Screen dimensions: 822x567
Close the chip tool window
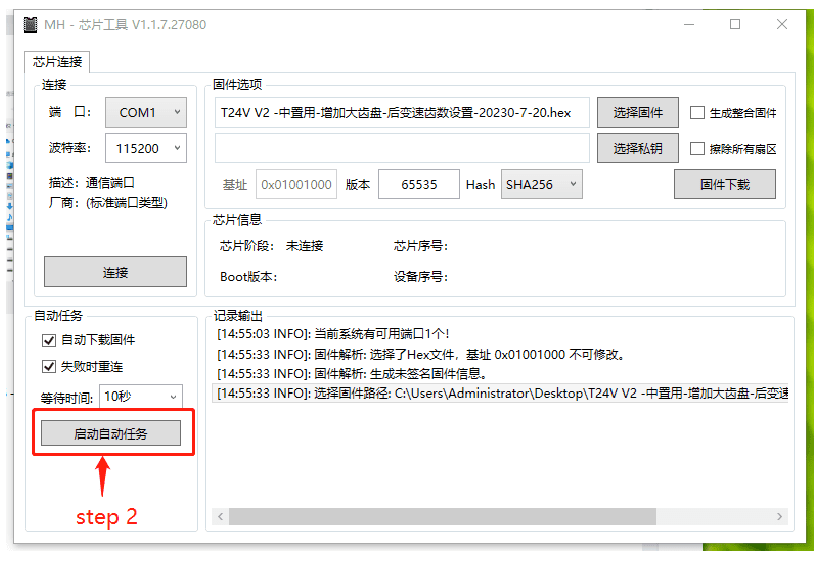click(782, 24)
